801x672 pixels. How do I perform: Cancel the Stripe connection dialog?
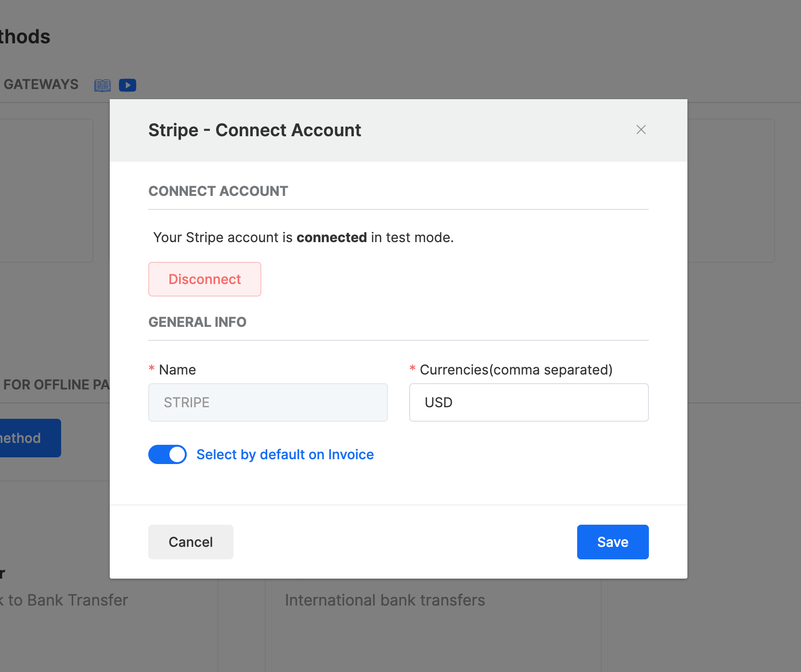[x=191, y=542]
